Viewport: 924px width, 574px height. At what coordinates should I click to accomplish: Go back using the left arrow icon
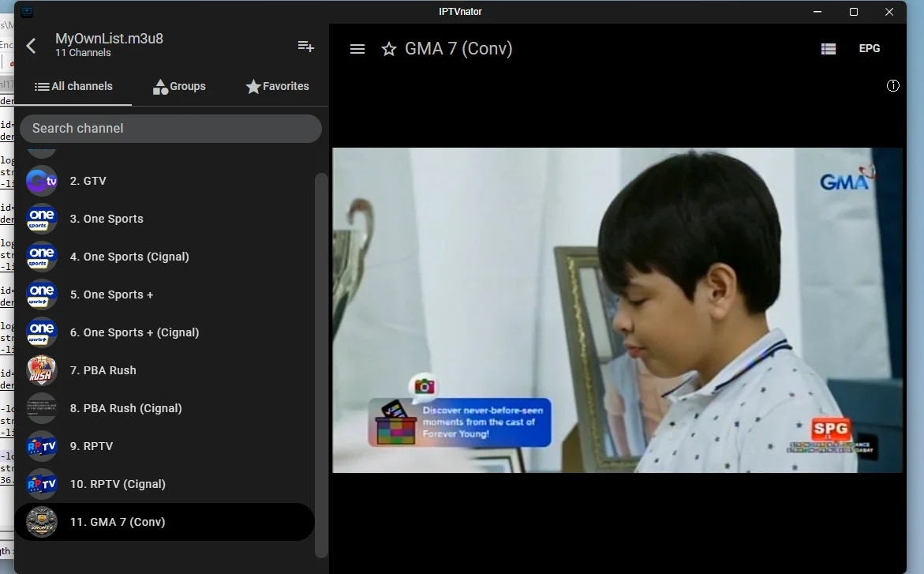point(32,46)
